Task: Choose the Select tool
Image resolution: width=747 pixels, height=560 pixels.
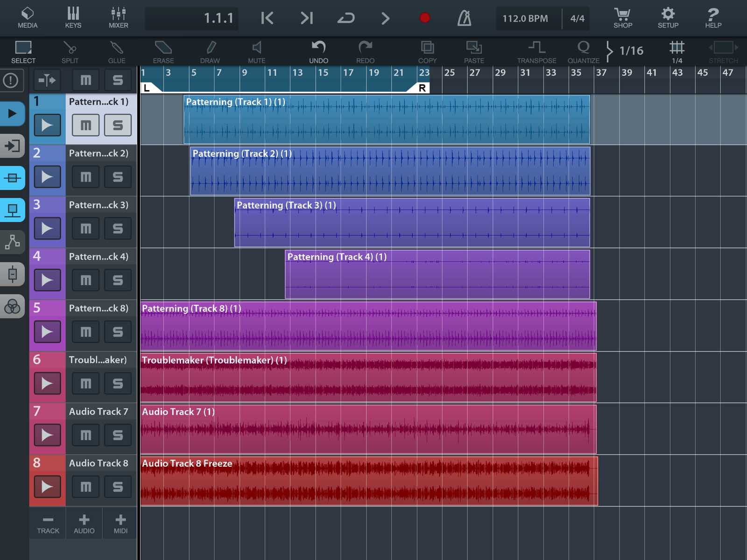Action: (23, 52)
